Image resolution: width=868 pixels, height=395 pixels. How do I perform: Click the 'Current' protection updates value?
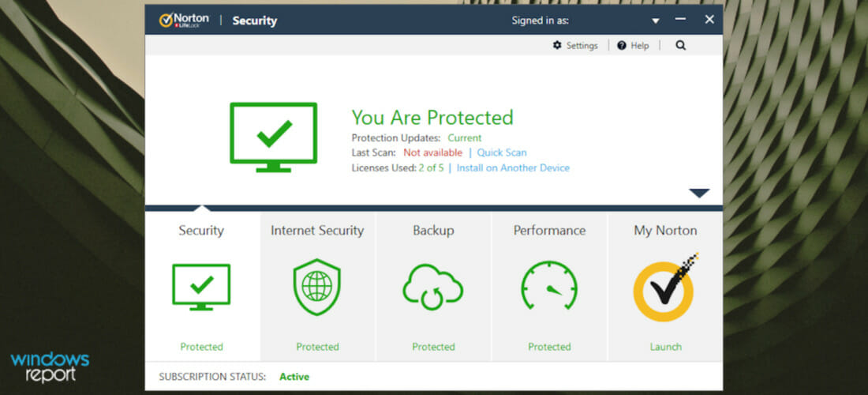(x=465, y=138)
